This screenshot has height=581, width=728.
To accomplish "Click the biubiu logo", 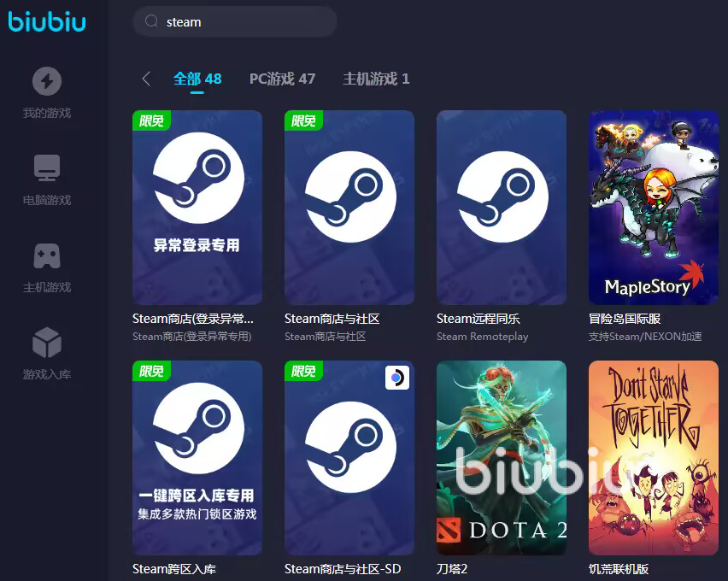I will 47,21.
